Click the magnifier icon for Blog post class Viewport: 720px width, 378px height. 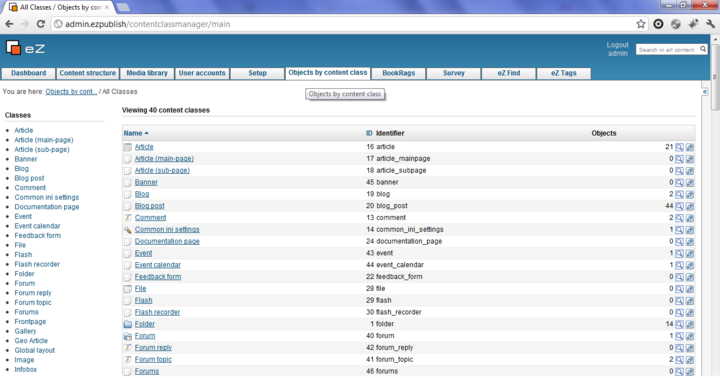[679, 206]
